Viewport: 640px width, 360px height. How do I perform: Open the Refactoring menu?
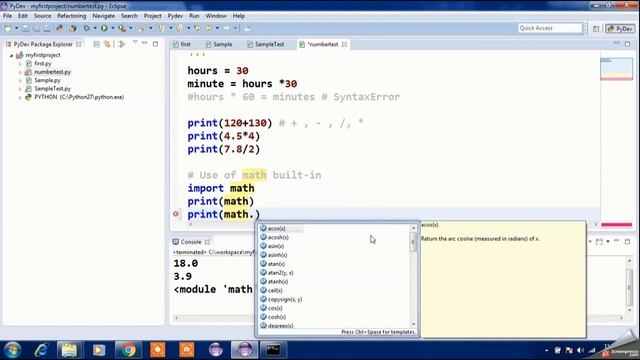point(71,16)
